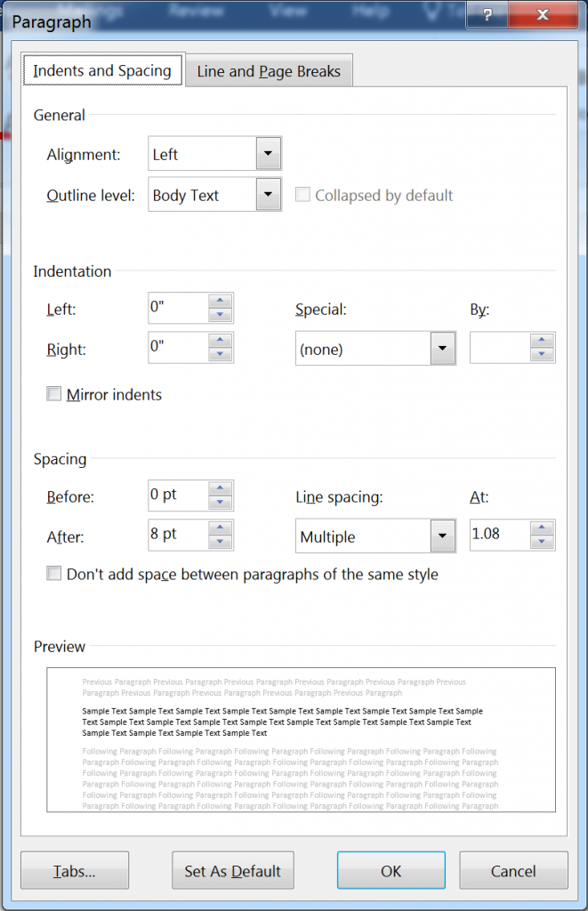The image size is (588, 911).
Task: Open the Line and Page Breaks tab
Action: tap(269, 71)
